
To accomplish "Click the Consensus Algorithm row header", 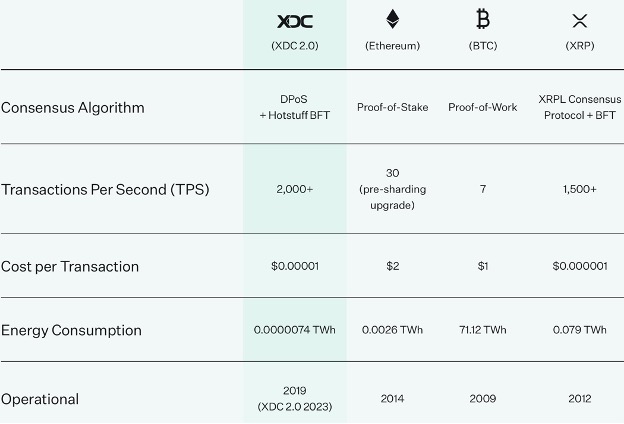I will tap(72, 108).
